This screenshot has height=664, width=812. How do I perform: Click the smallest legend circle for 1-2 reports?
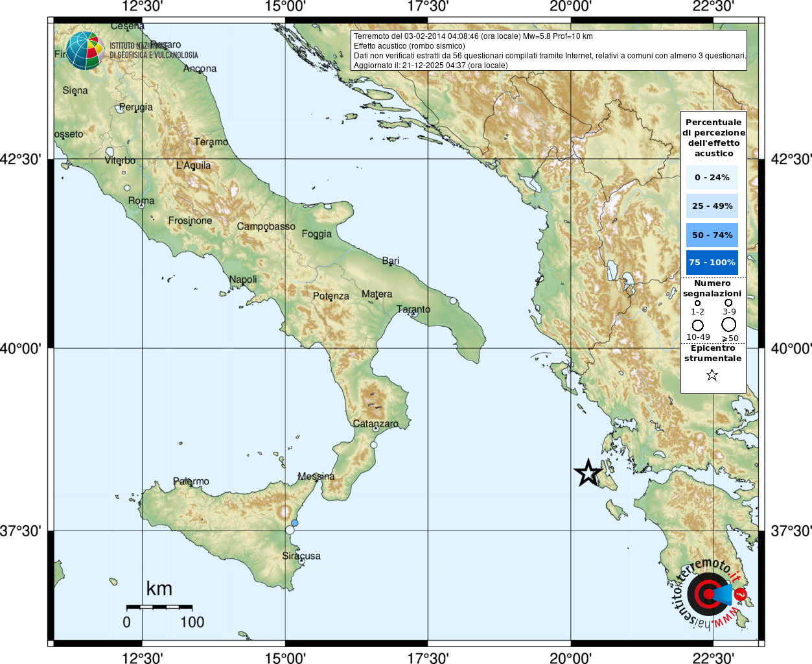pos(697,303)
